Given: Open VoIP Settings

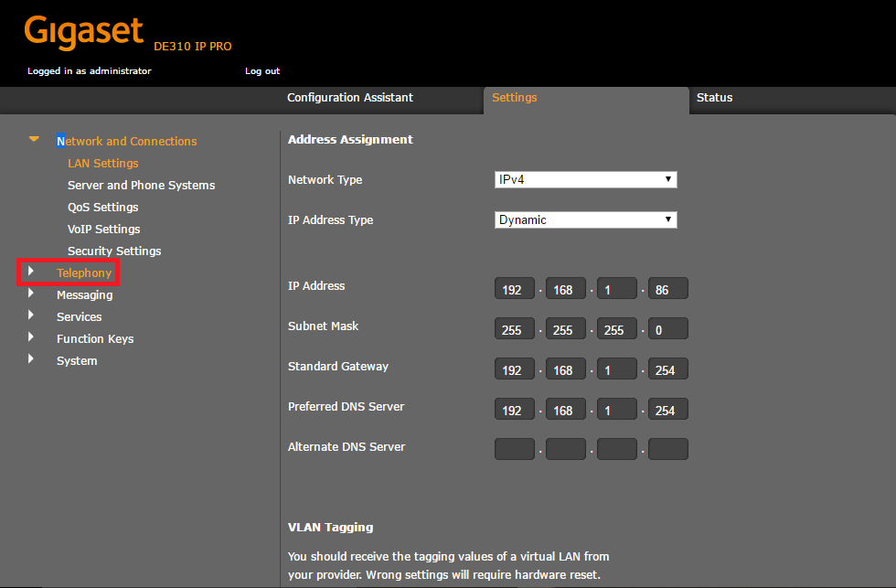Looking at the screenshot, I should click(x=102, y=229).
